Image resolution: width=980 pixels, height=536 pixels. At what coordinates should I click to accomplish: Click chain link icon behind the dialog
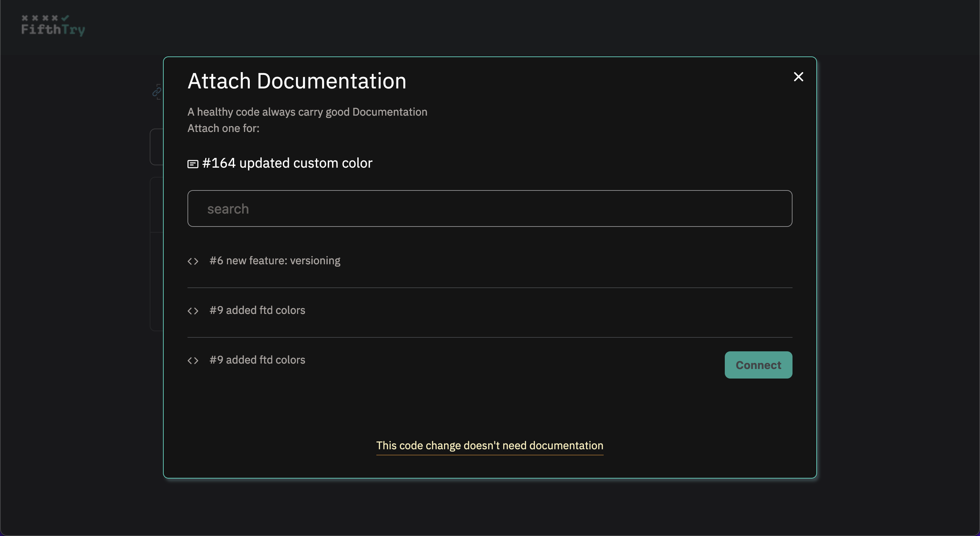click(157, 92)
